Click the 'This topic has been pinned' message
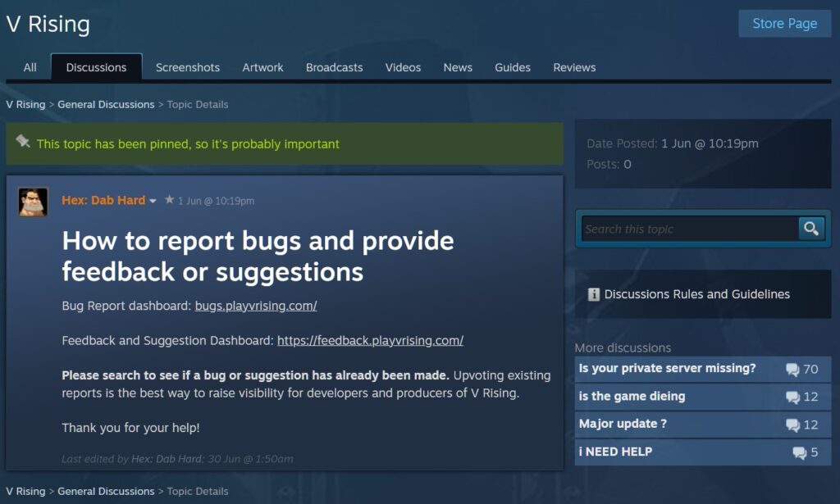 click(188, 144)
